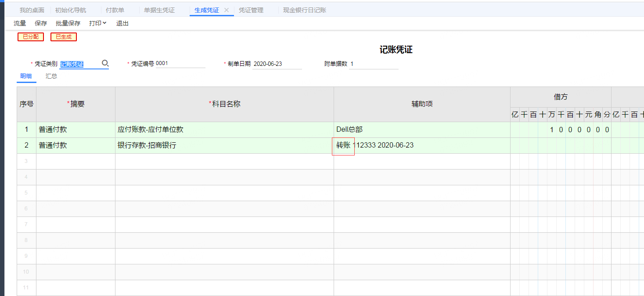
Task: Click the 摘要 column header
Action: coord(76,104)
